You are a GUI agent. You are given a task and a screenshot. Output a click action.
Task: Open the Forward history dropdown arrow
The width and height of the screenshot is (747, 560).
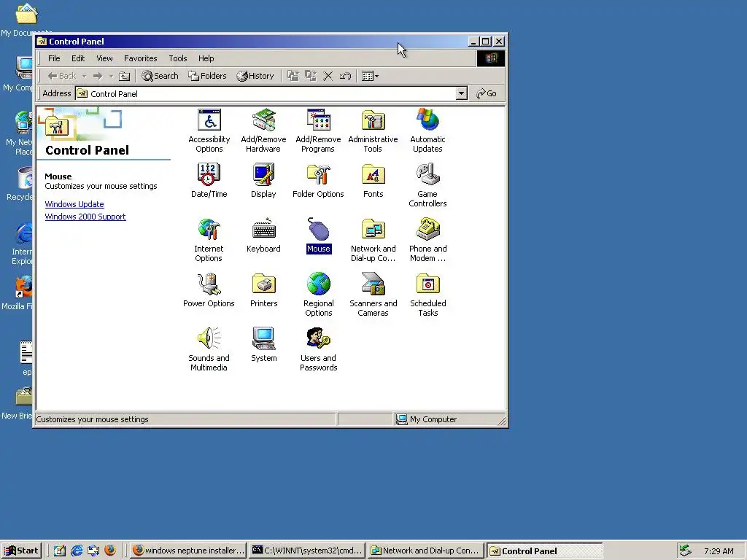pyautogui.click(x=111, y=76)
